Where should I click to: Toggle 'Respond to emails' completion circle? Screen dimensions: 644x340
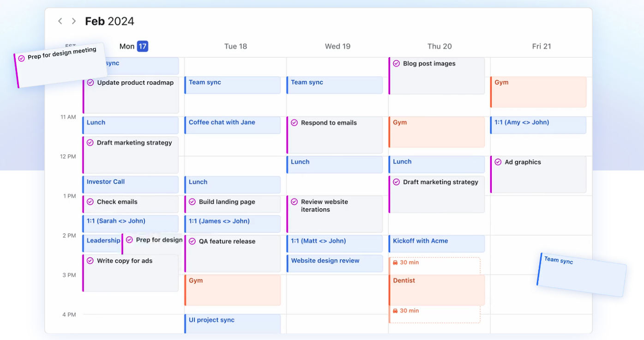click(x=295, y=123)
